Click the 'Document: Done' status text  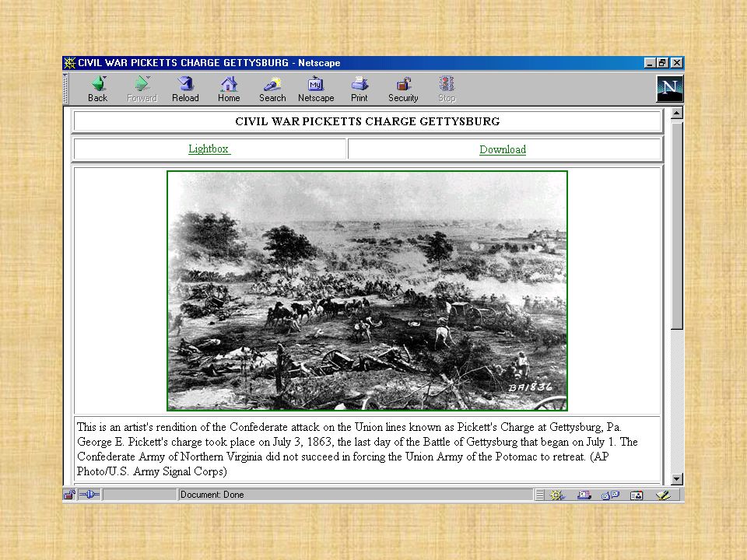coord(212,495)
